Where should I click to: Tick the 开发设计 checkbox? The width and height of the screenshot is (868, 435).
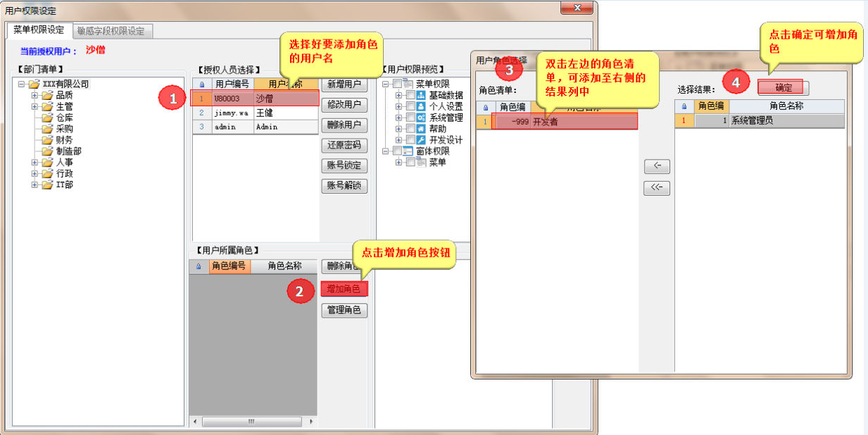pyautogui.click(x=411, y=140)
